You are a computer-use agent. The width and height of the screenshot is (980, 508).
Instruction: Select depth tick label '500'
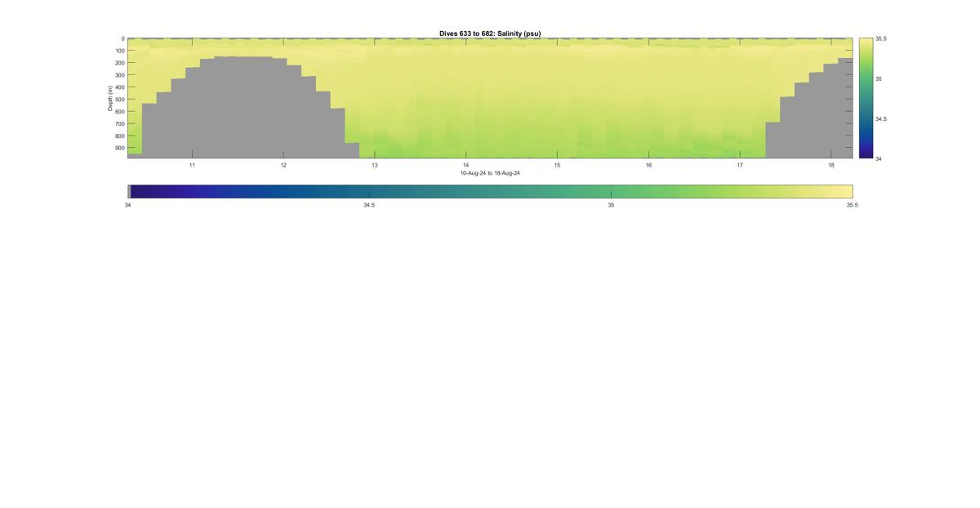point(119,100)
